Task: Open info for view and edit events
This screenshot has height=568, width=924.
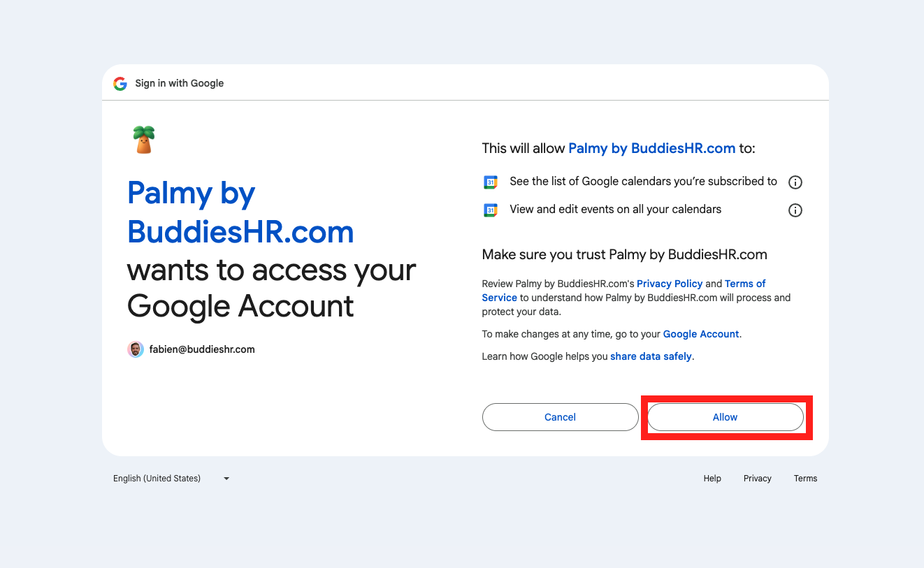Action: pyautogui.click(x=795, y=210)
